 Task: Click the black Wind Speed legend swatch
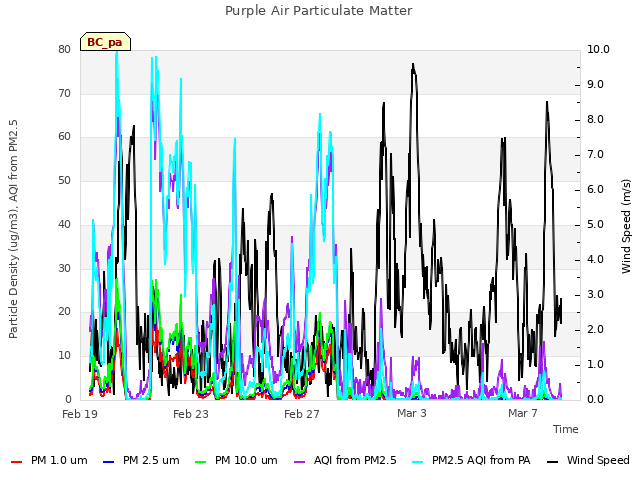click(x=552, y=462)
